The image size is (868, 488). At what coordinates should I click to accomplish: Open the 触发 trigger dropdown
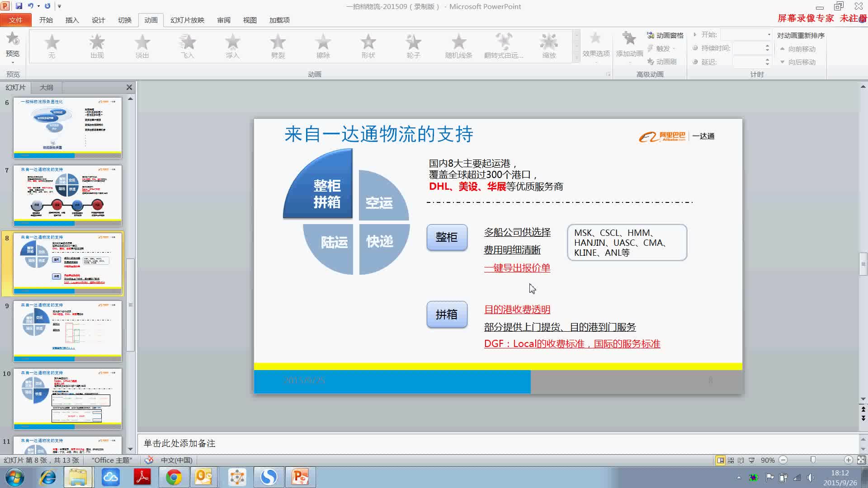[x=663, y=48]
